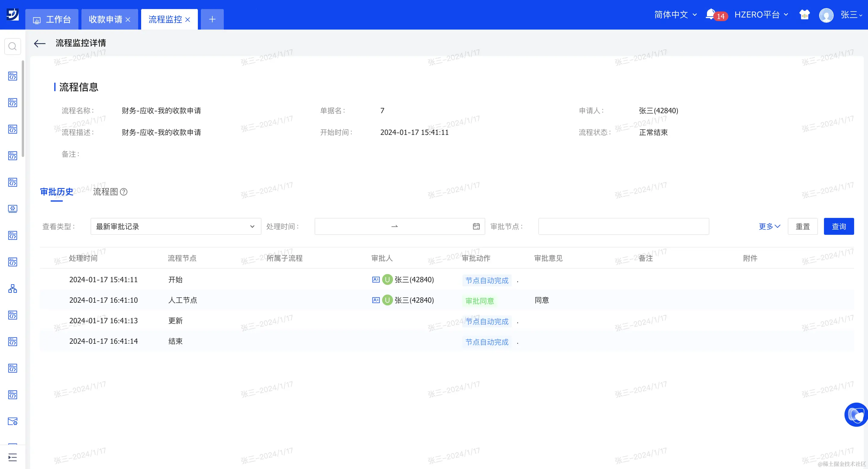
Task: Open employee card icon in 人工节点 row
Action: click(376, 300)
